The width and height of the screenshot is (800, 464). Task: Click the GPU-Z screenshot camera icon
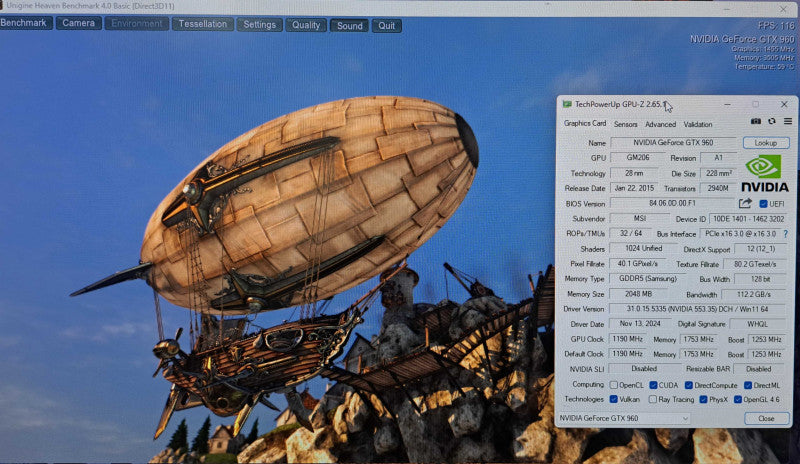(756, 121)
